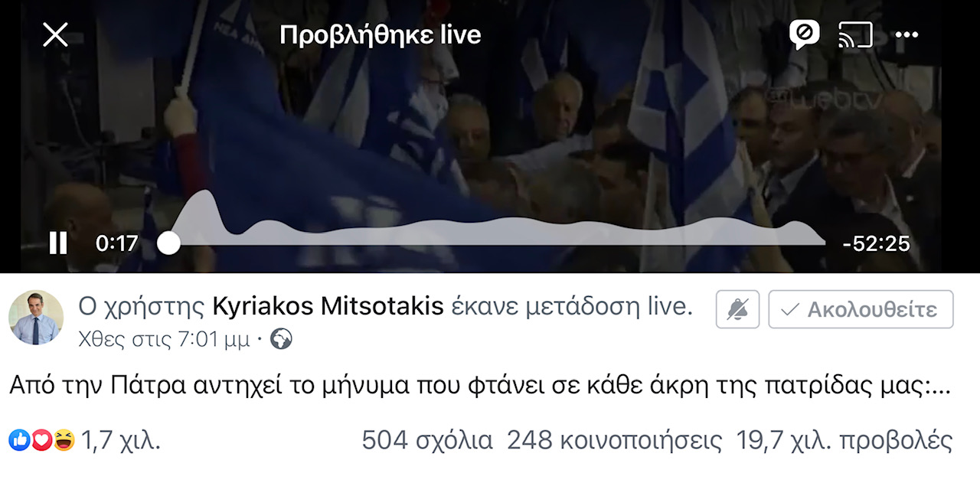
Task: Open the Kyriakos Mitsotakis page link
Action: pos(328,307)
